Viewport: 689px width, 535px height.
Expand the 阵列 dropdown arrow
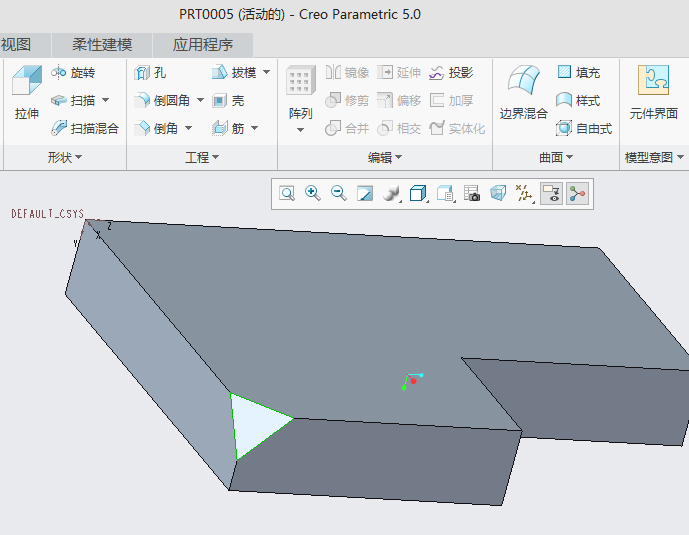click(301, 130)
